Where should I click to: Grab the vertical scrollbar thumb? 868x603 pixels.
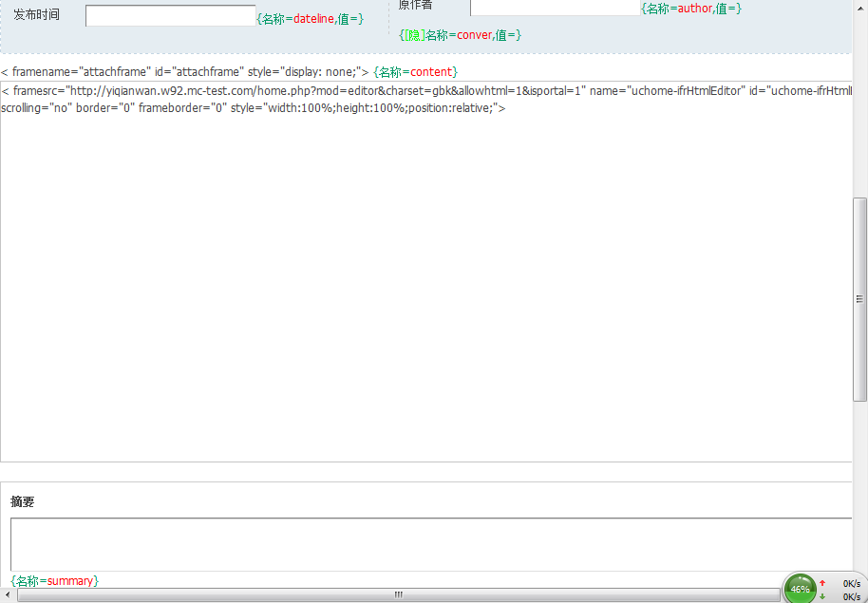860,298
